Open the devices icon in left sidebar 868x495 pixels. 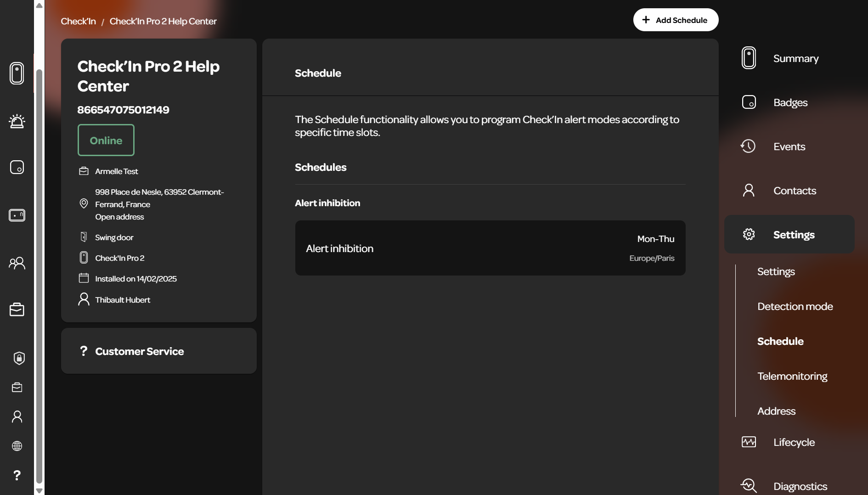(x=17, y=73)
